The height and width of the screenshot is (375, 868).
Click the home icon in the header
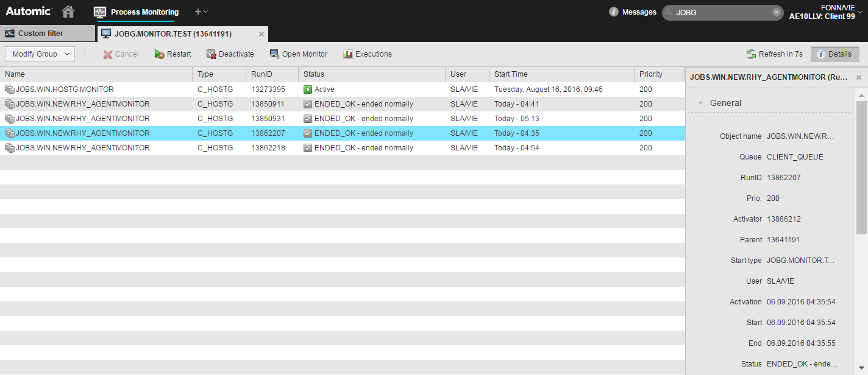pyautogui.click(x=68, y=11)
